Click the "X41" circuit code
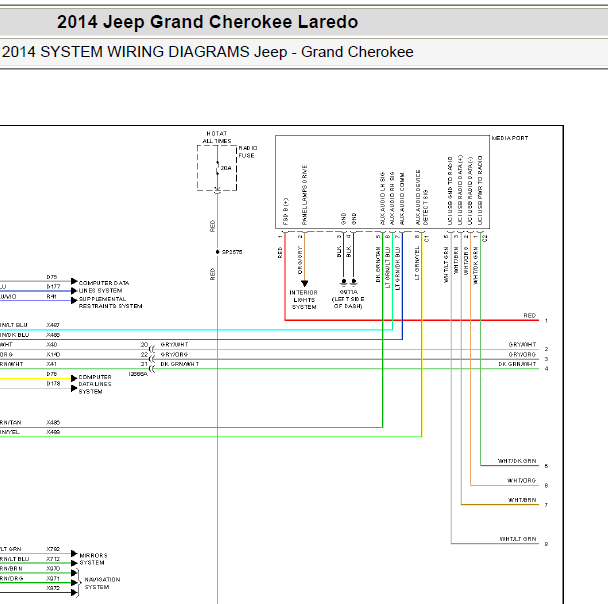 52,364
